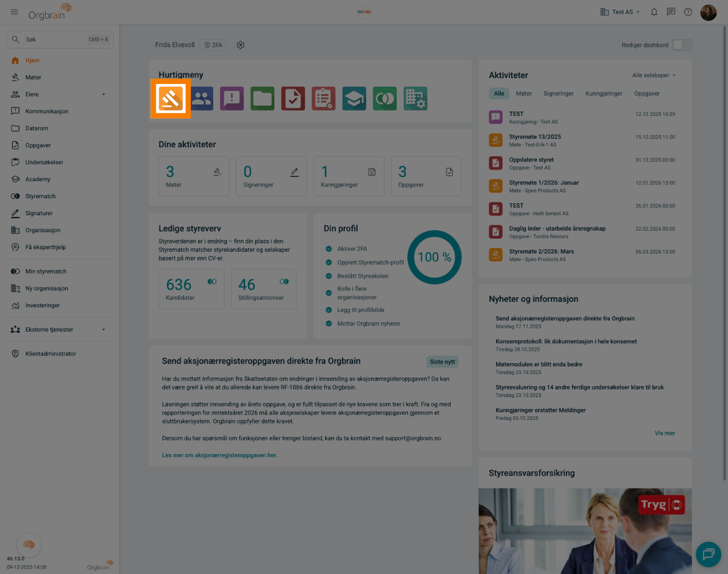Select the Kunngjøringer activity tab
Viewport: 728px width, 574px height.
(x=604, y=94)
